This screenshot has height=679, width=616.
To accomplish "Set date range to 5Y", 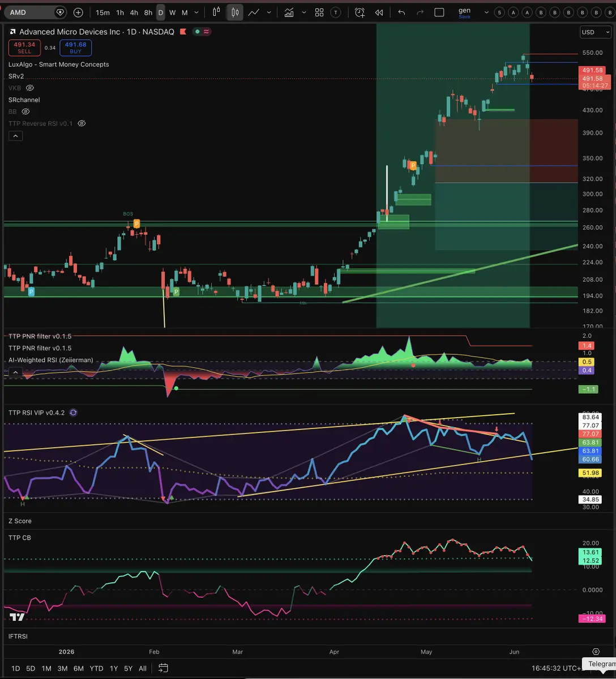I will tap(129, 668).
